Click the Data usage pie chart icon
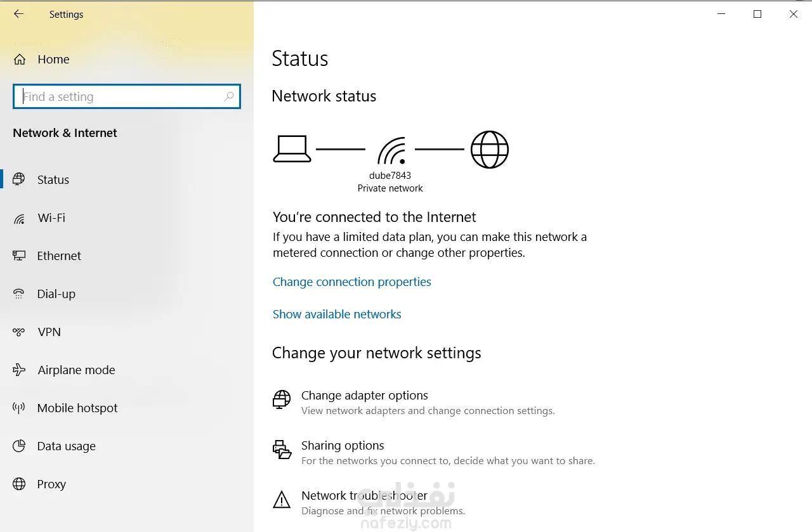The width and height of the screenshot is (812, 532). point(19,446)
